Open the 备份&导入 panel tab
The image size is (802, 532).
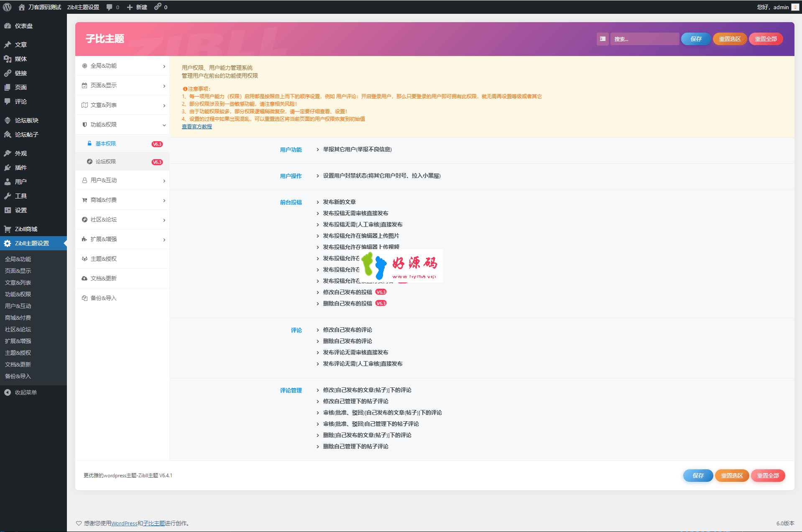(x=122, y=298)
